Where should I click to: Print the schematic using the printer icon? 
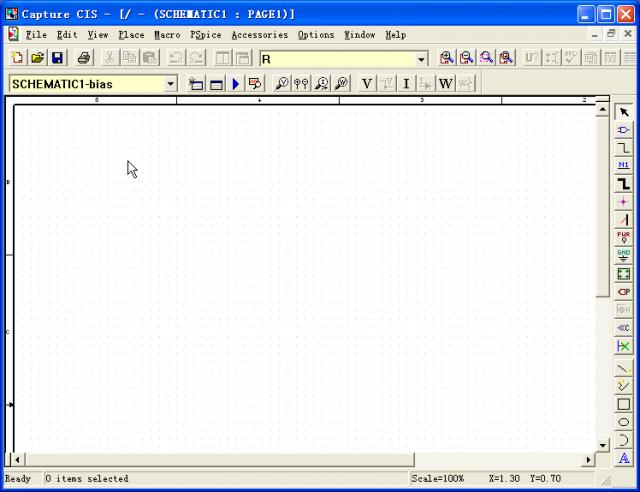click(84, 58)
